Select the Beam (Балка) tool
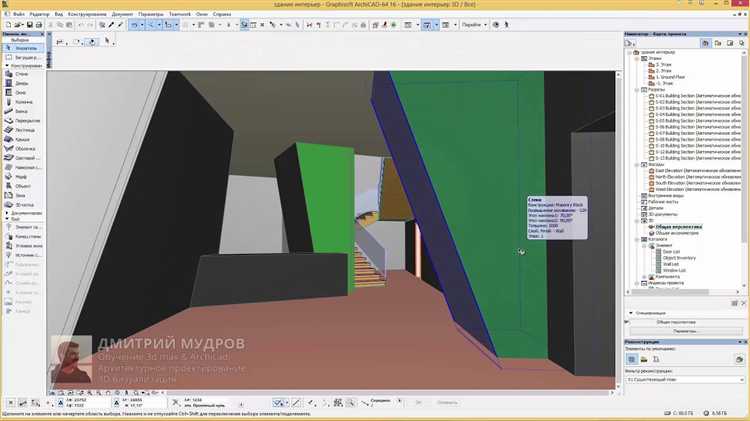 tap(22, 111)
